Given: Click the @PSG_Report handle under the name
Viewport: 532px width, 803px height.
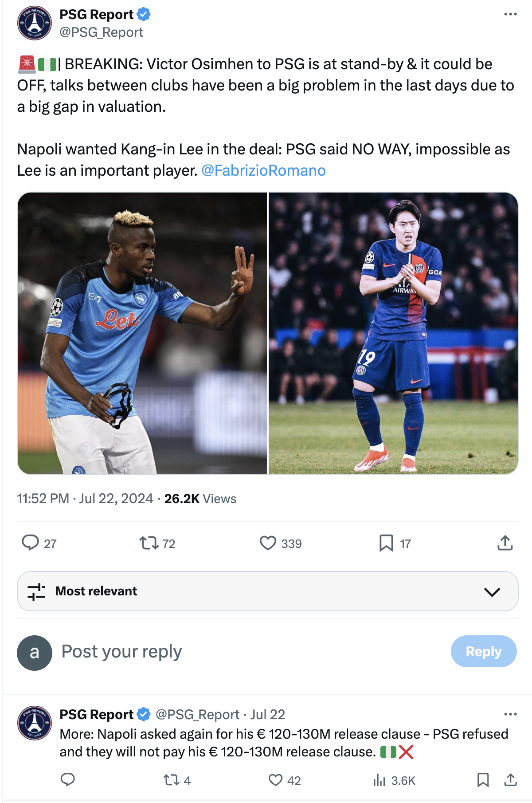Looking at the screenshot, I should [x=102, y=32].
